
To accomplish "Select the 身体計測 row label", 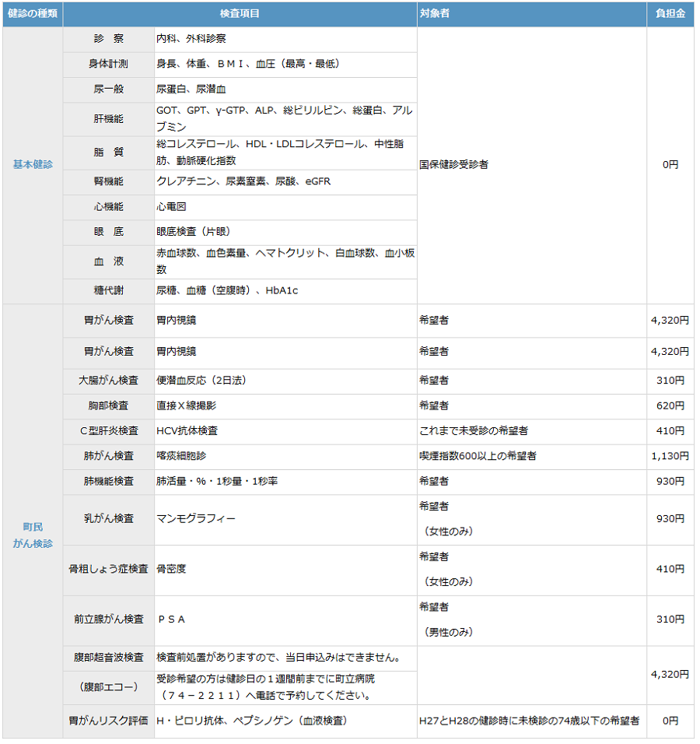I will 109,65.
